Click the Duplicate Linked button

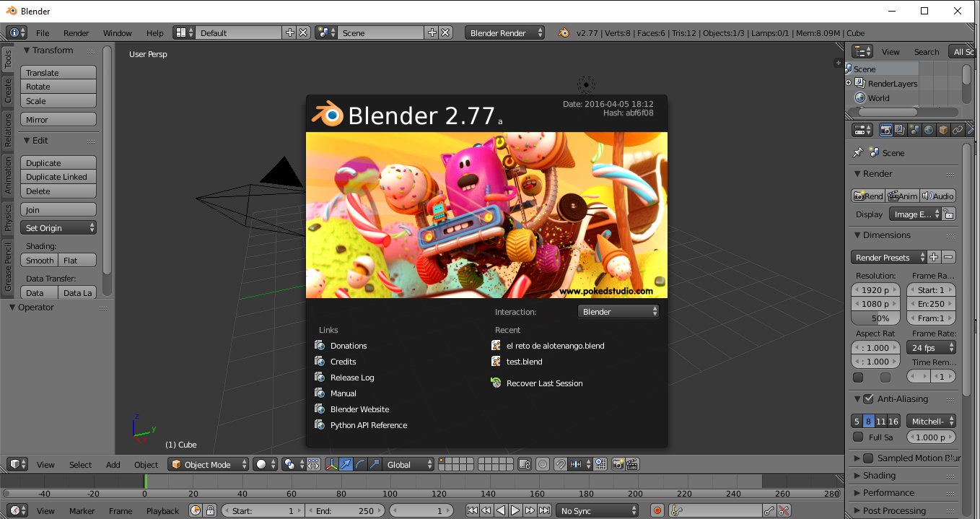click(x=58, y=177)
